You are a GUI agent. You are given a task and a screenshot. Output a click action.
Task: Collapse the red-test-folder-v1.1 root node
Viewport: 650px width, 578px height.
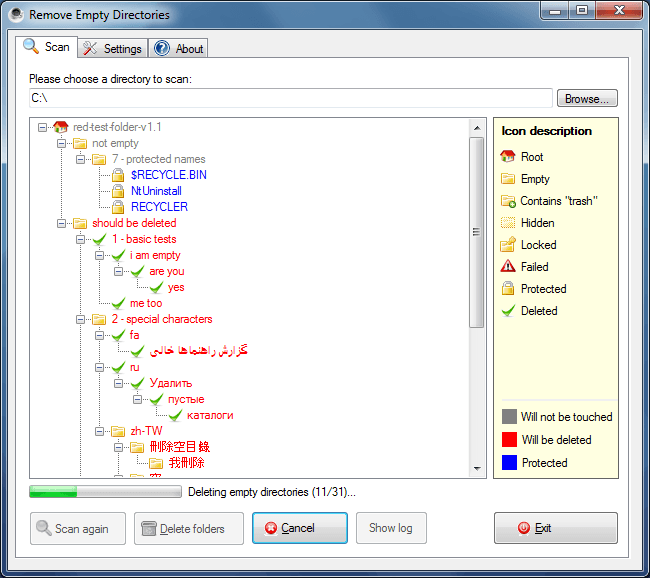coord(42,127)
